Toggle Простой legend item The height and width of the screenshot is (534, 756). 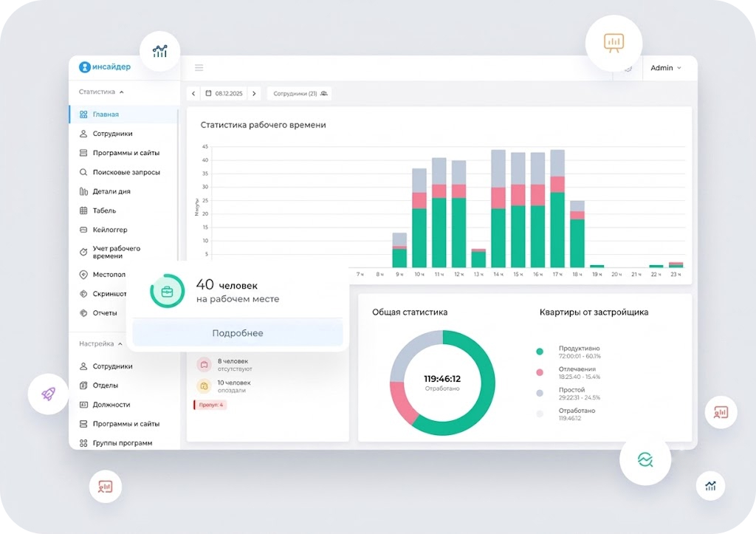pos(569,394)
